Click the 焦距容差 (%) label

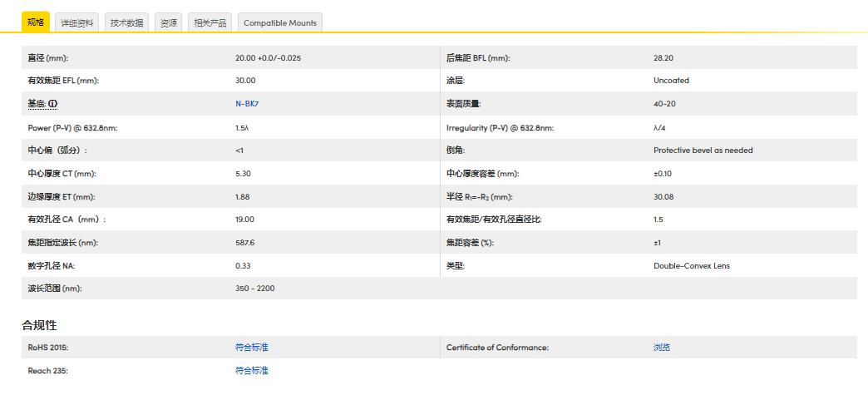[470, 243]
